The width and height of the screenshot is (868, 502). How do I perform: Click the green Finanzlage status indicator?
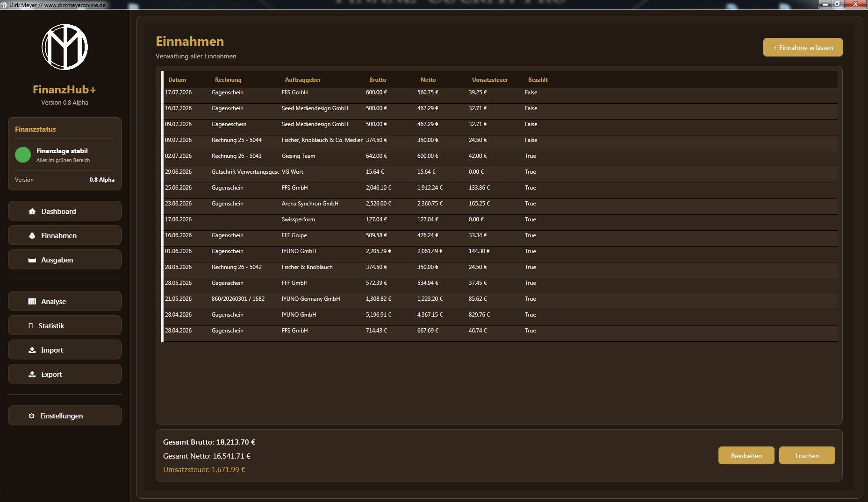coord(23,155)
